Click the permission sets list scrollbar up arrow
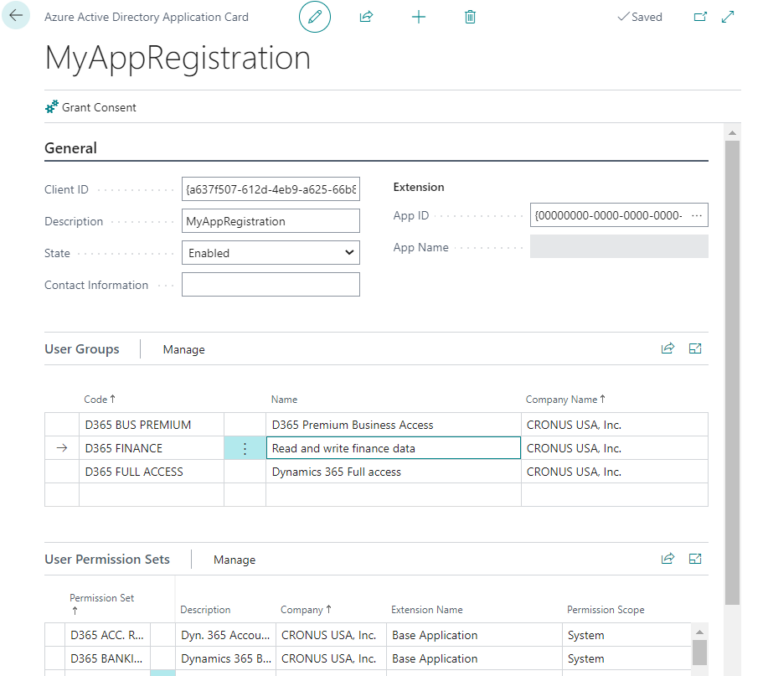The image size is (768, 676). pyautogui.click(x=699, y=632)
